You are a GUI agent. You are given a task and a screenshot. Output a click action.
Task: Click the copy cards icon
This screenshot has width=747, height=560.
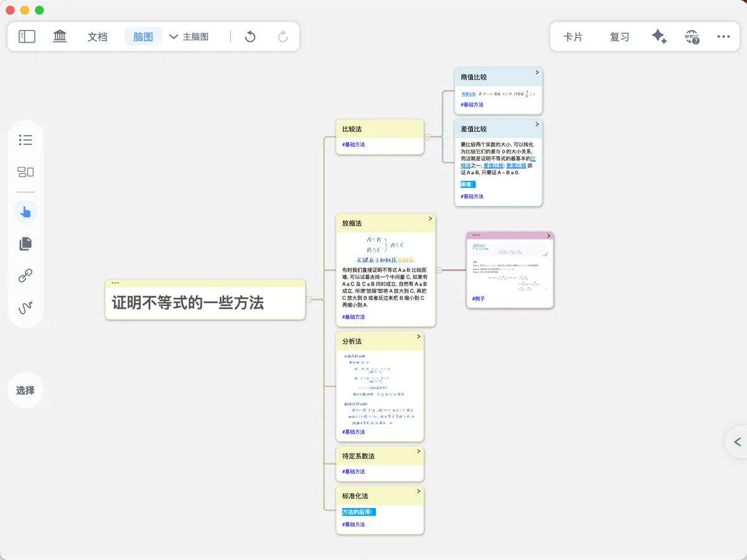tap(26, 243)
